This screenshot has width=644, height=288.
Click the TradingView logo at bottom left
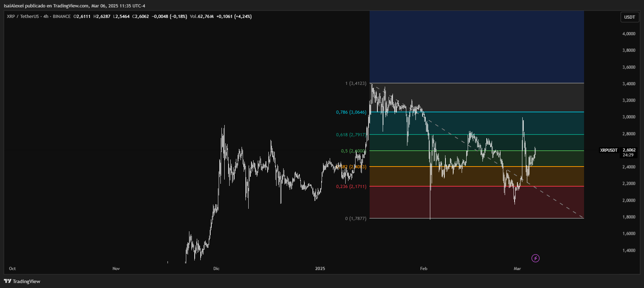click(22, 281)
